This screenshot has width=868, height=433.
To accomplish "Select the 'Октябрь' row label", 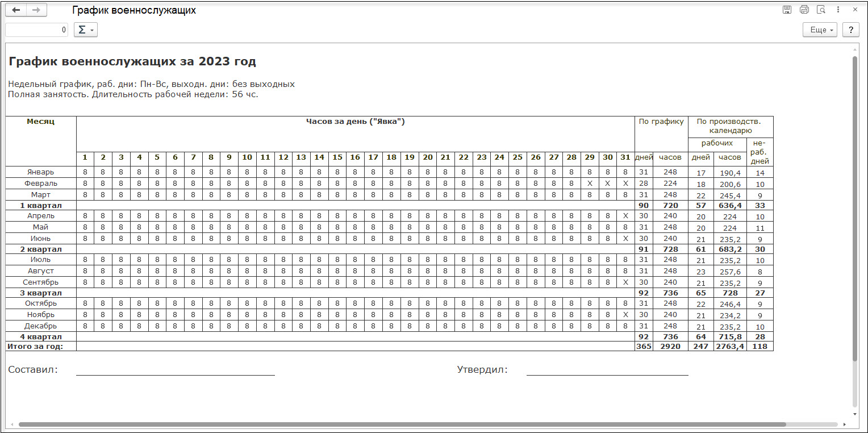I will [41, 303].
